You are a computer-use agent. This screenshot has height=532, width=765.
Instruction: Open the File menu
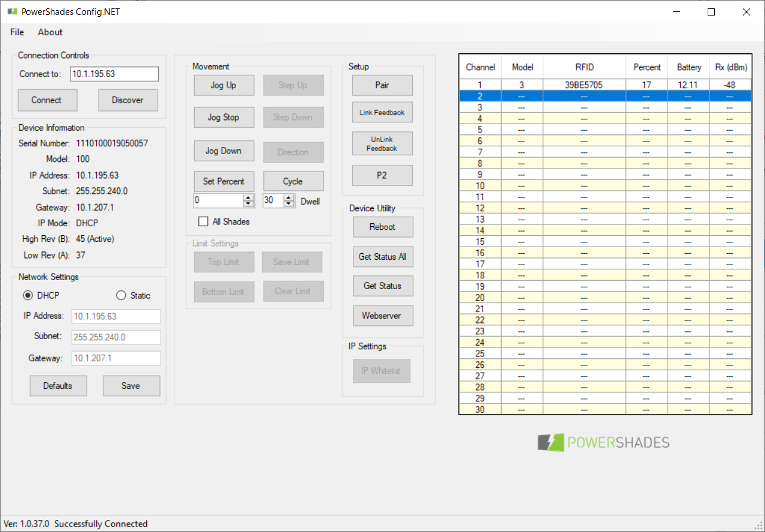pyautogui.click(x=17, y=32)
